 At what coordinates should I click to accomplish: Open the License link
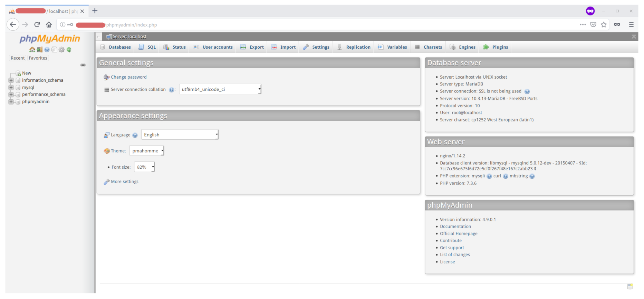(x=448, y=262)
